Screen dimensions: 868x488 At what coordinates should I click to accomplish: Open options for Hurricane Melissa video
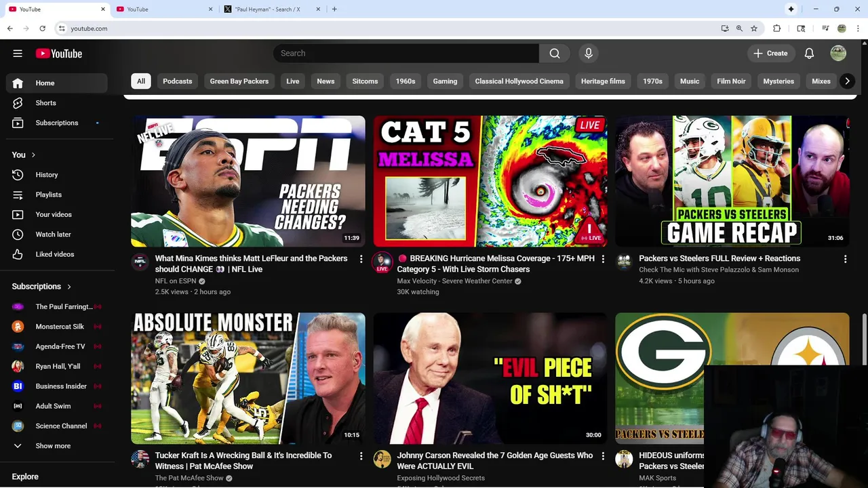(603, 259)
